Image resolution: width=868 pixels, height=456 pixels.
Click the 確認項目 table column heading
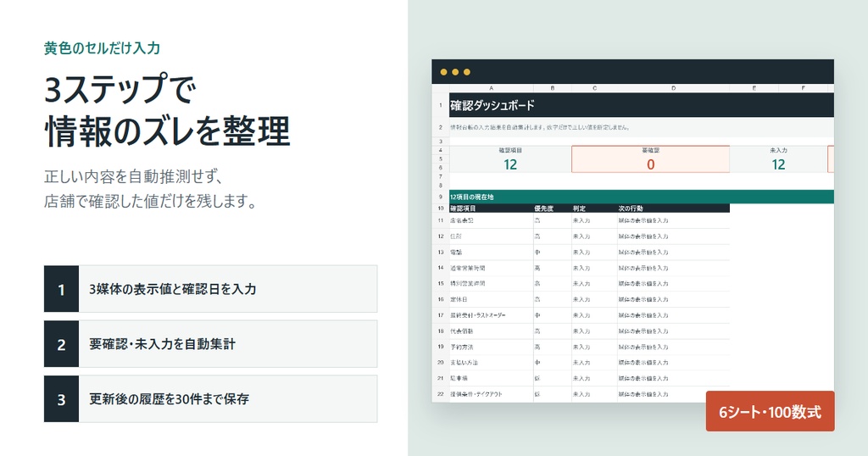tap(492, 208)
